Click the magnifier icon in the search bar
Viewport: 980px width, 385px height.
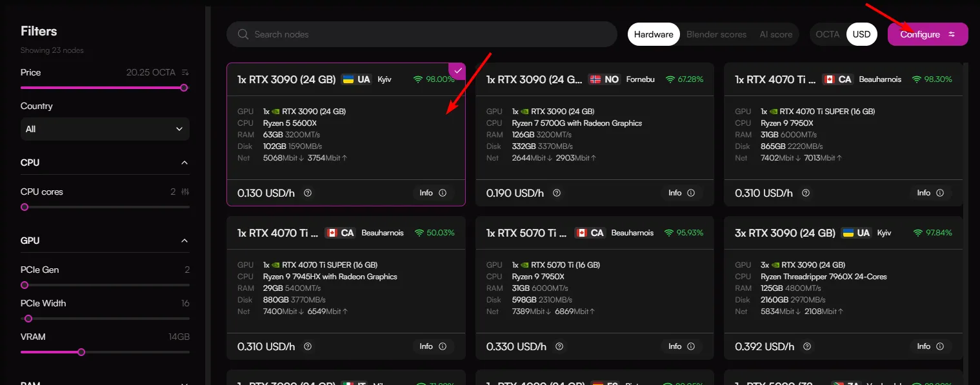[x=243, y=34]
